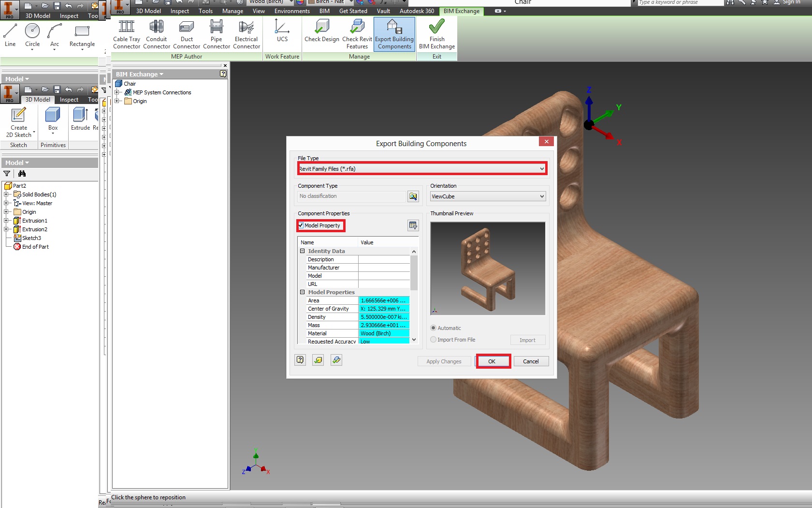Toggle the Model Property checkbox

tap(301, 225)
